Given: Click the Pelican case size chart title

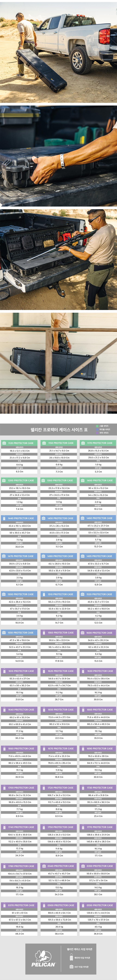Looking at the screenshot, I should (59, 430).
